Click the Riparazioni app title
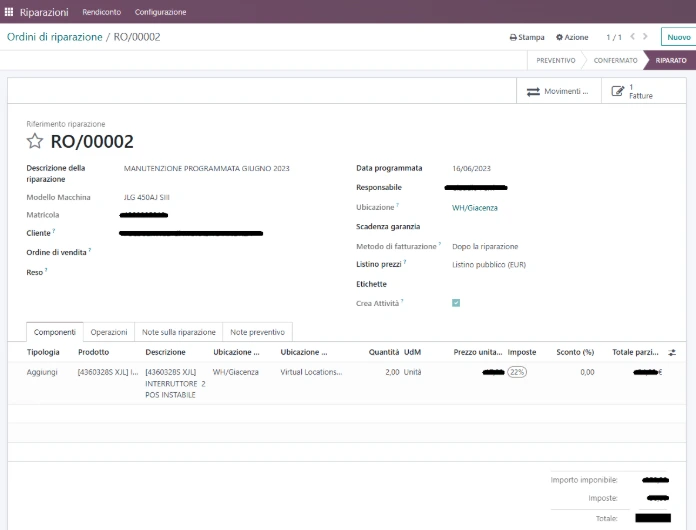 point(44,12)
